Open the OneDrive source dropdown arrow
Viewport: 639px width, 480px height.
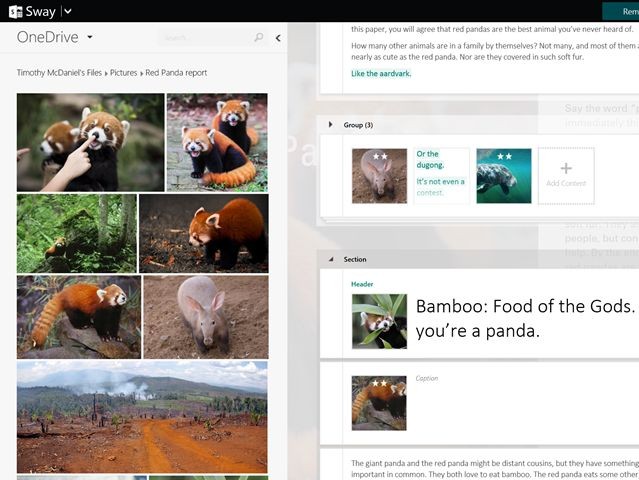pyautogui.click(x=90, y=37)
